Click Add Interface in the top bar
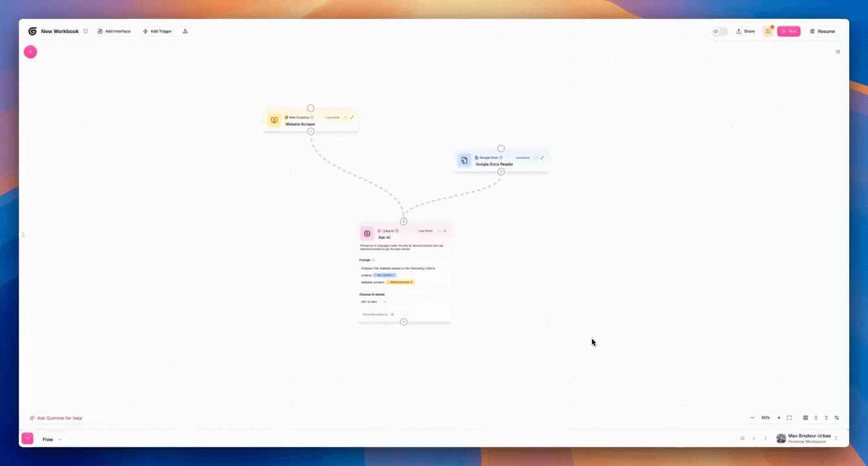Screen dimensions: 868x466 pyautogui.click(x=114, y=31)
